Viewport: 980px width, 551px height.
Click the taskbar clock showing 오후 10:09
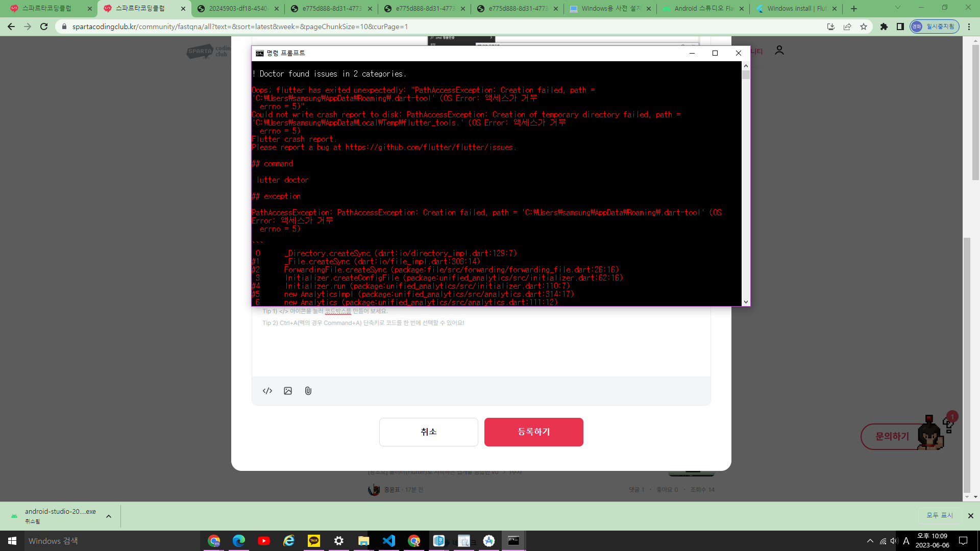coord(932,541)
